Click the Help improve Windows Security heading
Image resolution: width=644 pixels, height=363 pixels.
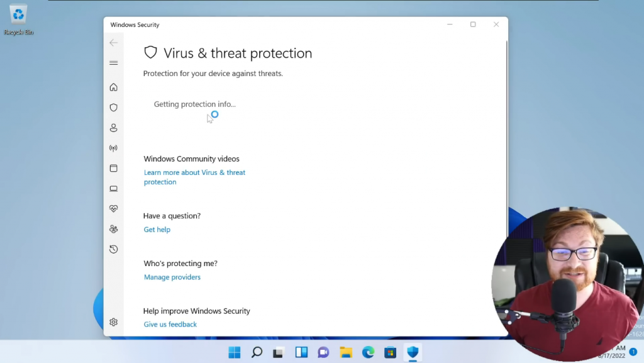point(197,311)
